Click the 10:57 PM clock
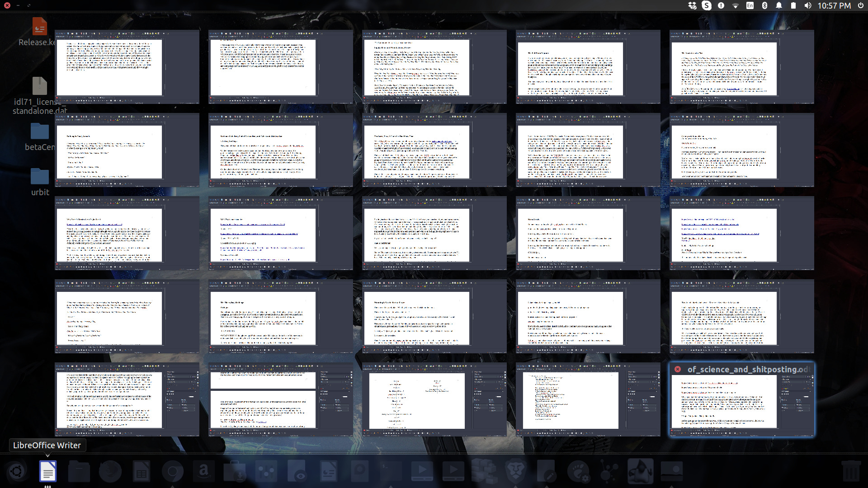The height and width of the screenshot is (488, 868). tap(834, 5)
